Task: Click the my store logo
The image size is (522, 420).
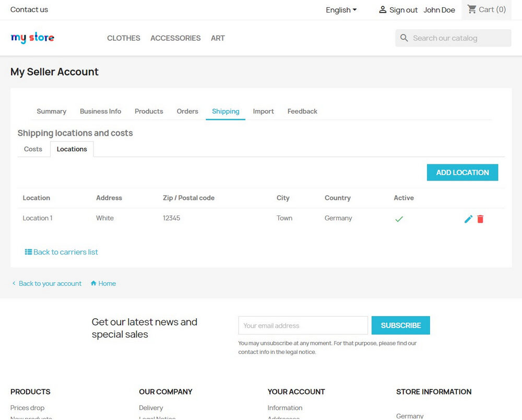Action: point(32,38)
